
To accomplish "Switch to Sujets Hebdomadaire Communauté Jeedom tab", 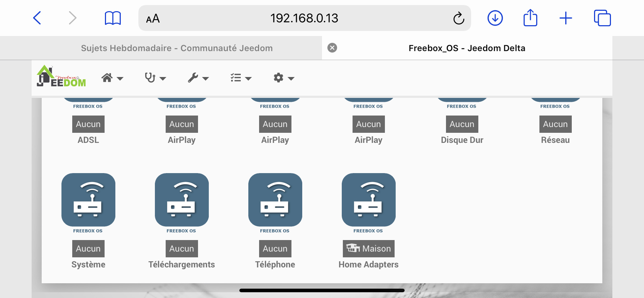I will (x=177, y=48).
